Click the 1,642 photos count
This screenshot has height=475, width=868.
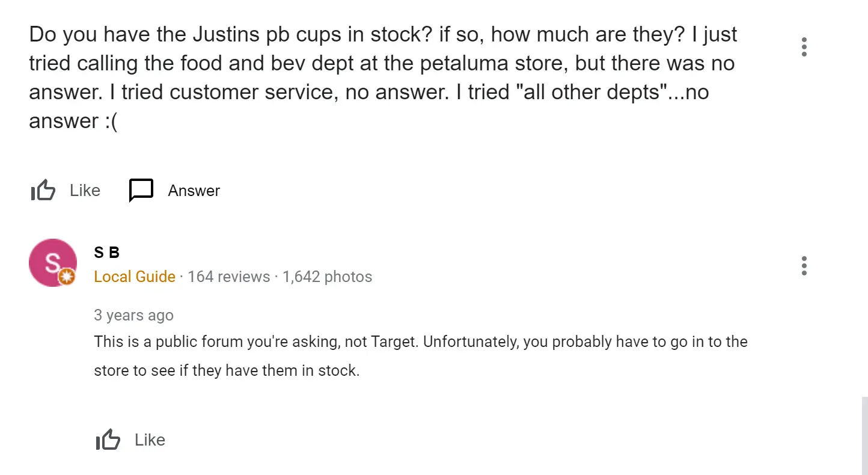(328, 277)
